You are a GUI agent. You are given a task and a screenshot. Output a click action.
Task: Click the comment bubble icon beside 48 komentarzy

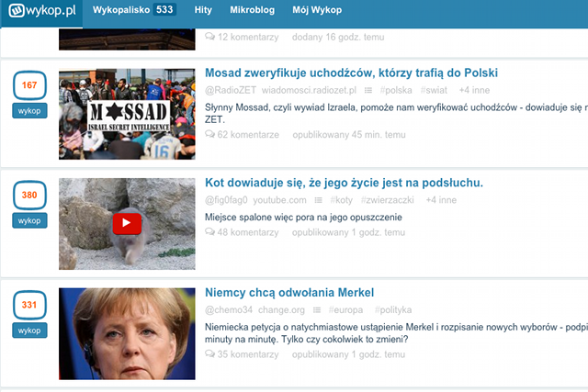click(x=210, y=233)
